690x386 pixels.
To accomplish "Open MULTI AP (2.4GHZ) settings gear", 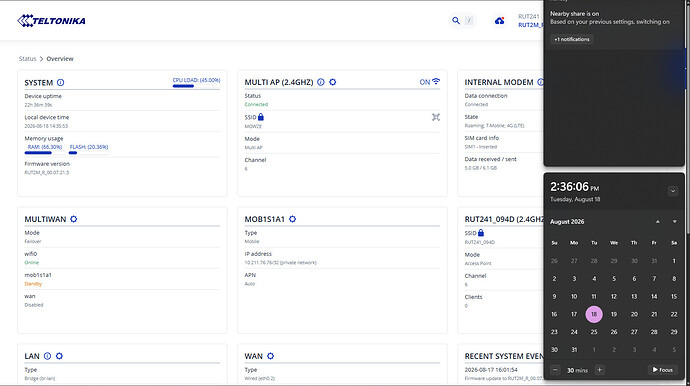I will (333, 82).
